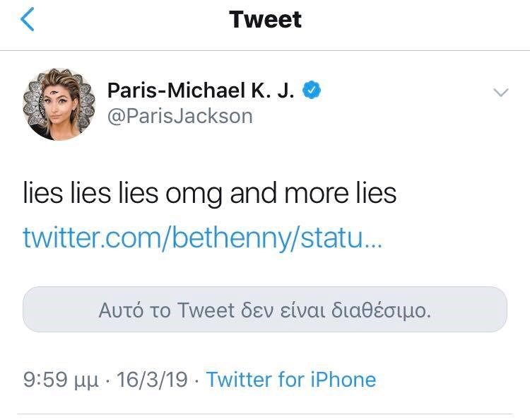Open the Twitter for iPhone source link

[x=291, y=380]
